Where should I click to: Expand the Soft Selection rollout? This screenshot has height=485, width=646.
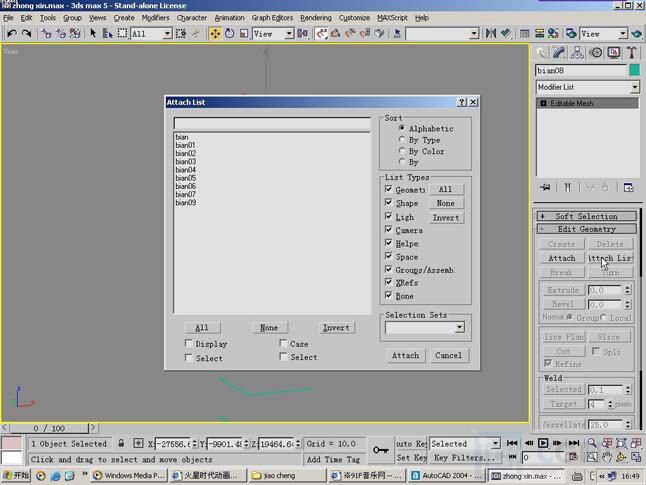point(586,216)
